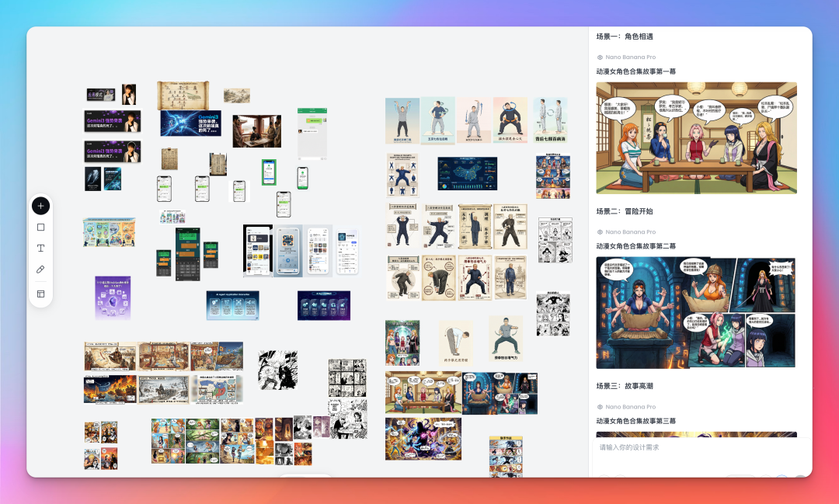Screen dimensions: 839x504
Task: Select the colorful magic battle comic
Action: pos(423,439)
